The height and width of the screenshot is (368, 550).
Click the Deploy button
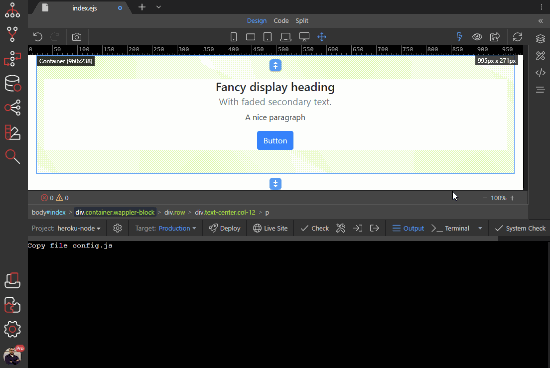pyautogui.click(x=224, y=228)
